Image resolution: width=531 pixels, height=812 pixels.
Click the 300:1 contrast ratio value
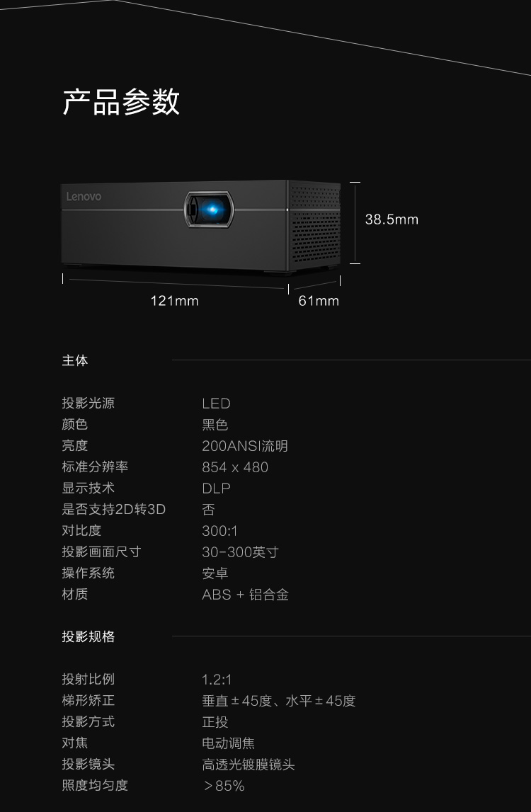pos(219,531)
